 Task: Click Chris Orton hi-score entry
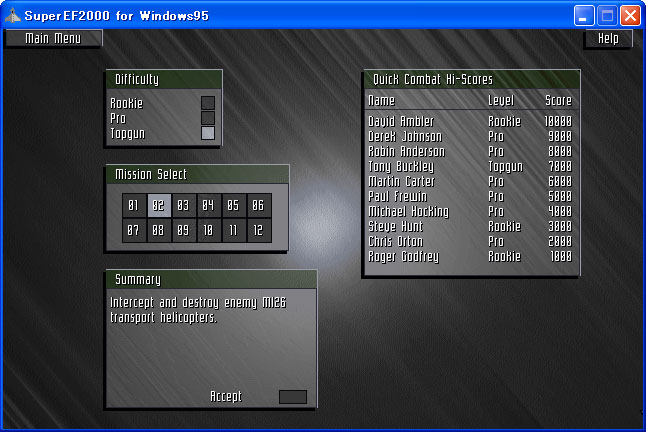click(470, 242)
